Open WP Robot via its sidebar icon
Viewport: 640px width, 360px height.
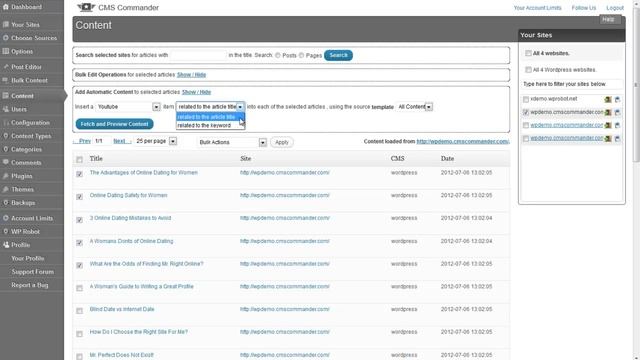6,231
